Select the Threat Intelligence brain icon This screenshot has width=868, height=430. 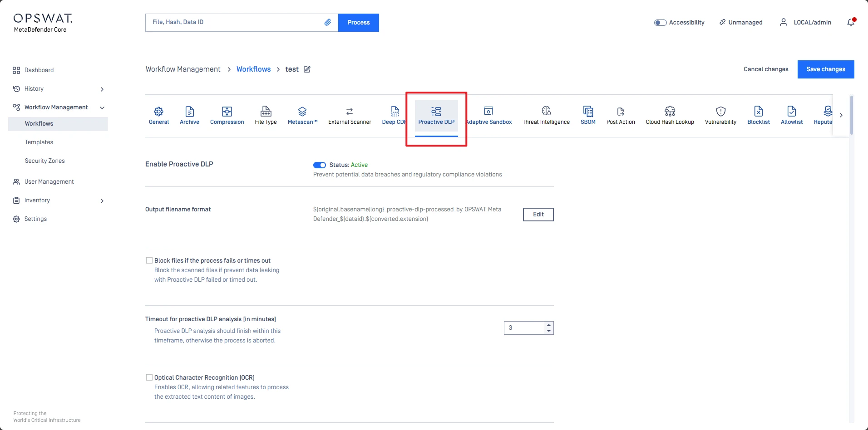click(x=546, y=111)
